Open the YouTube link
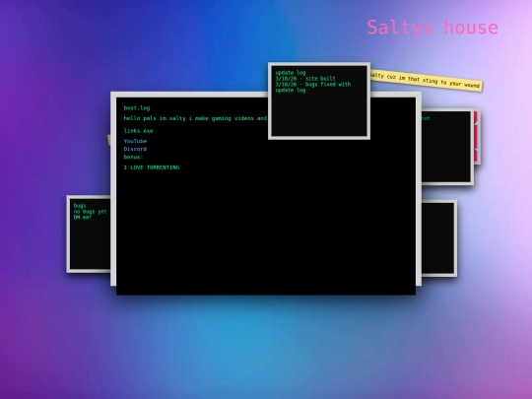Screen dimensions: 532x399 [x=135, y=141]
